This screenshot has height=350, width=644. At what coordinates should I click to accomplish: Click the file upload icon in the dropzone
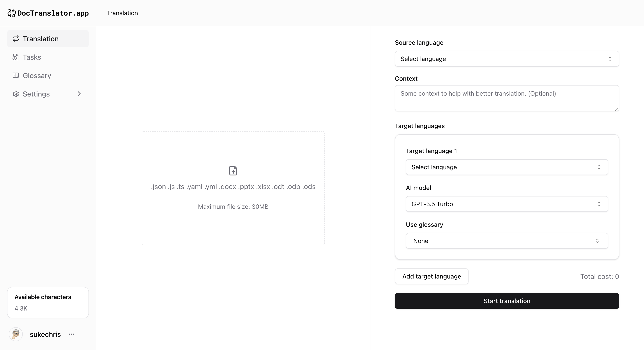[x=233, y=170]
